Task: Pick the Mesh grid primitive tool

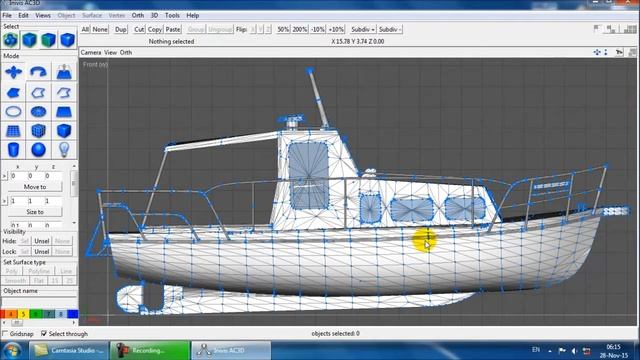Action: (13, 131)
